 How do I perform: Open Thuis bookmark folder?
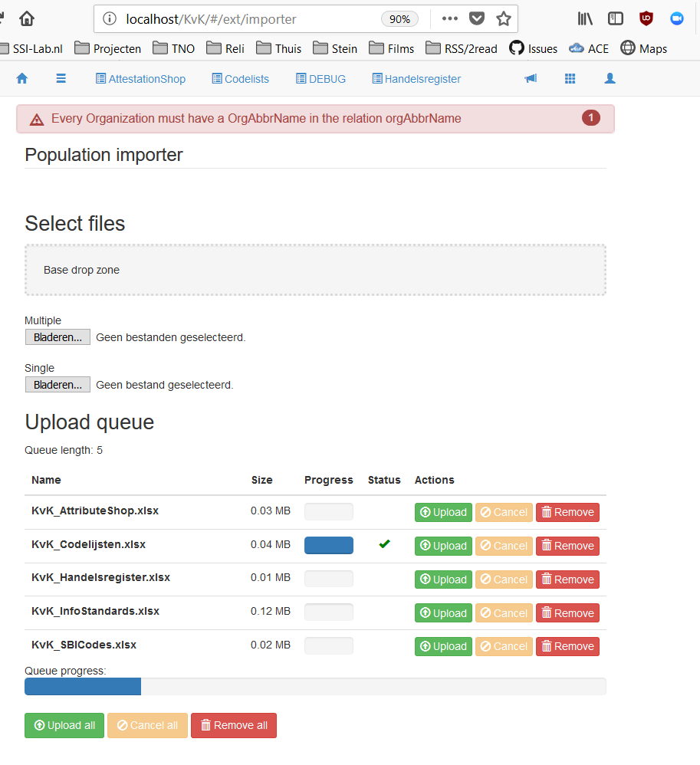tap(279, 49)
